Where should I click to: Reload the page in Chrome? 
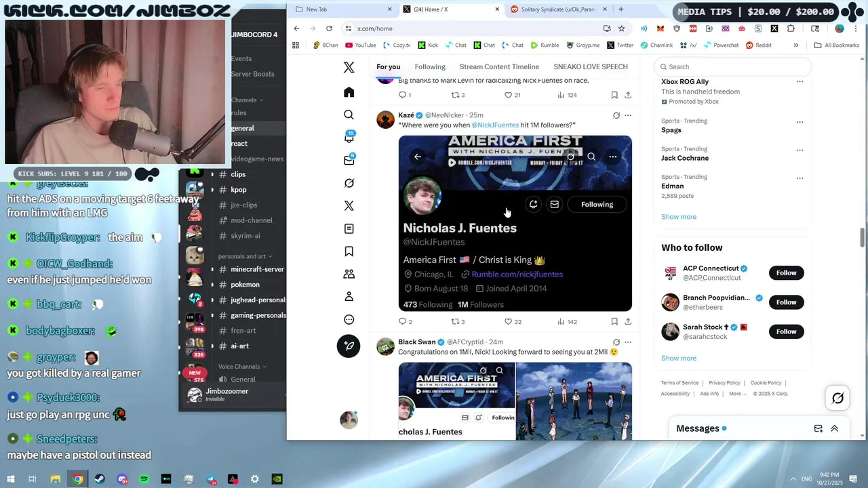pos(329,28)
